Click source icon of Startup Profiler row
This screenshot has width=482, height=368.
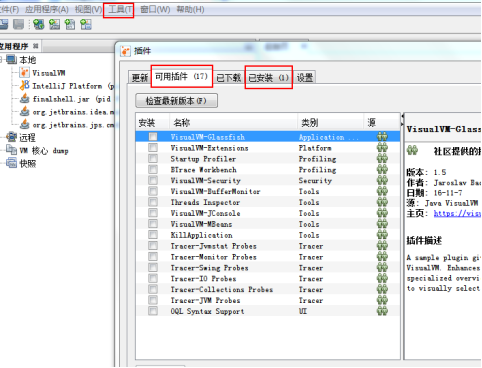pyautogui.click(x=382, y=159)
